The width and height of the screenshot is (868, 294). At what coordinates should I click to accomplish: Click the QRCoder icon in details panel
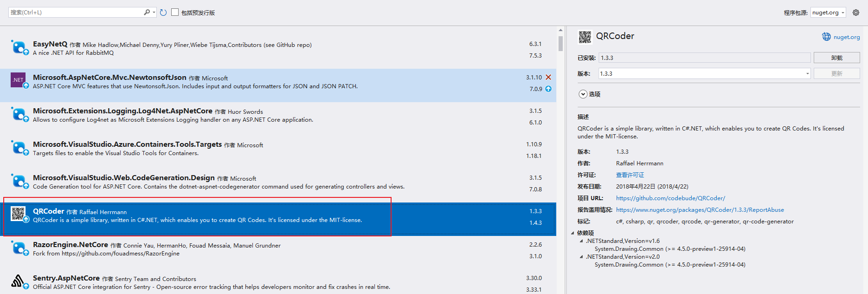point(585,37)
